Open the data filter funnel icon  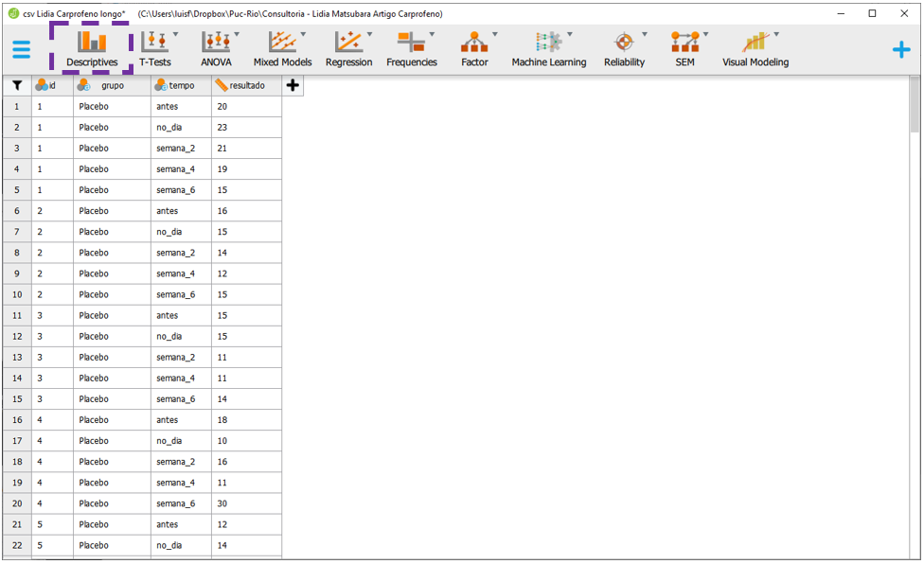click(17, 85)
